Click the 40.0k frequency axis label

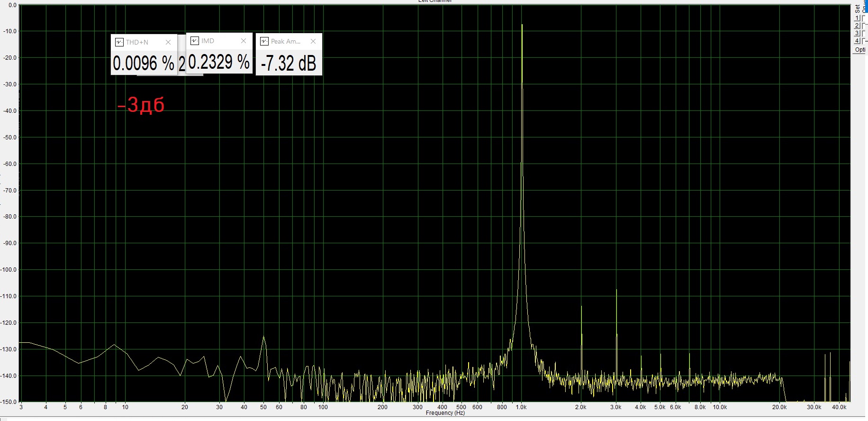[x=839, y=407]
